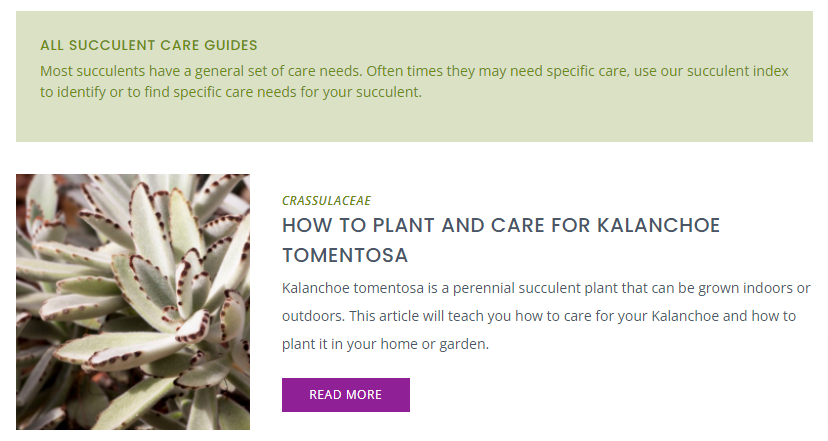Click "HOW TO PLANT AND CARE" title text

click(x=413, y=226)
